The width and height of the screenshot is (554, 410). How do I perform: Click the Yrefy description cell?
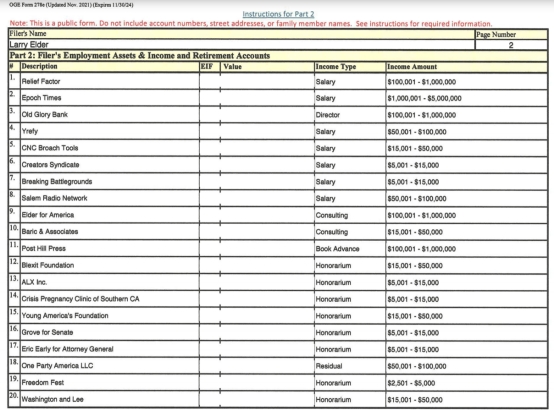(x=110, y=131)
